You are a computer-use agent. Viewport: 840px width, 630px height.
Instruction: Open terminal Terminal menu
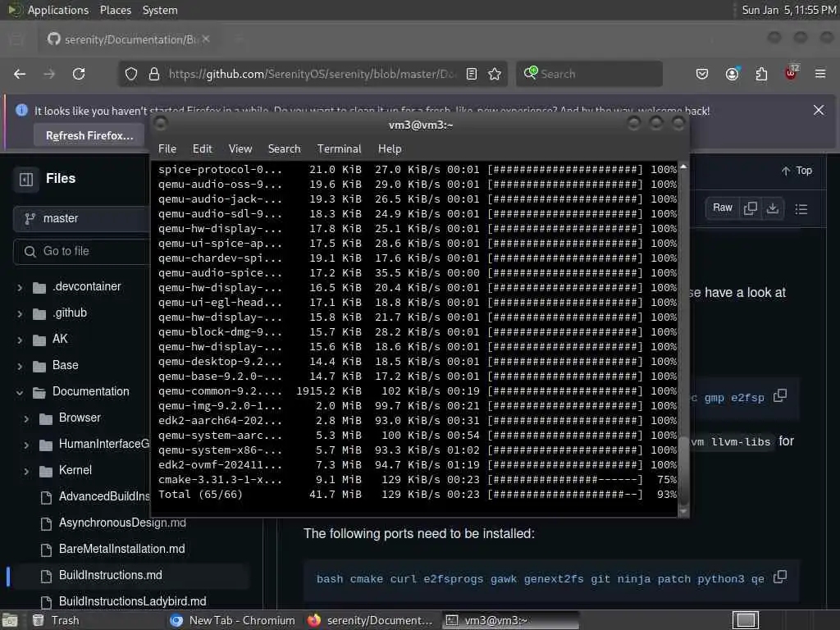pyautogui.click(x=339, y=149)
